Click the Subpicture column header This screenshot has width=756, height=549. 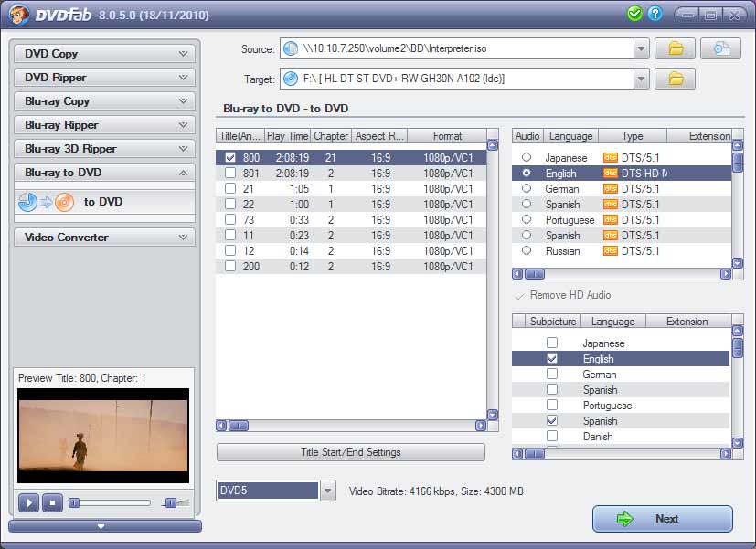(553, 322)
